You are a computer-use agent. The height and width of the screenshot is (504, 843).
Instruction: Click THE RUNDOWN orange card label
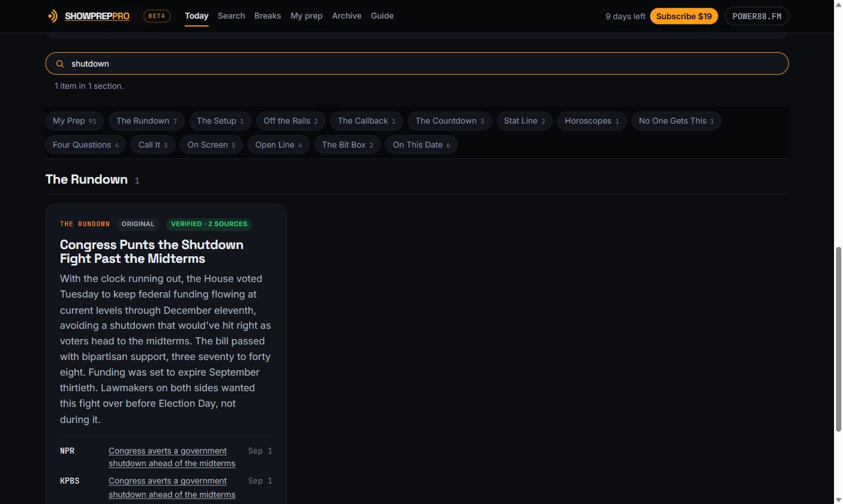click(x=85, y=224)
